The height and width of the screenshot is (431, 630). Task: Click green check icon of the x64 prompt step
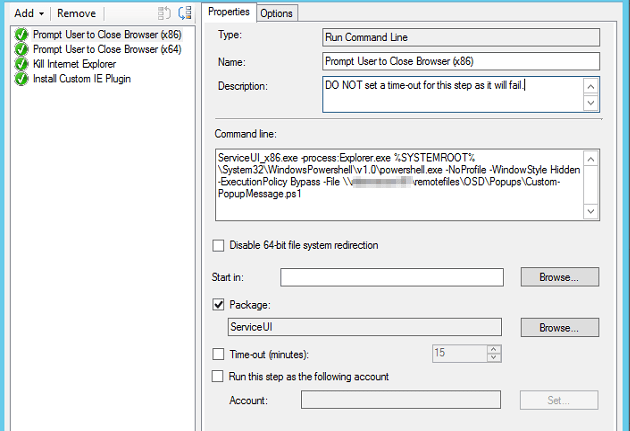(x=21, y=49)
